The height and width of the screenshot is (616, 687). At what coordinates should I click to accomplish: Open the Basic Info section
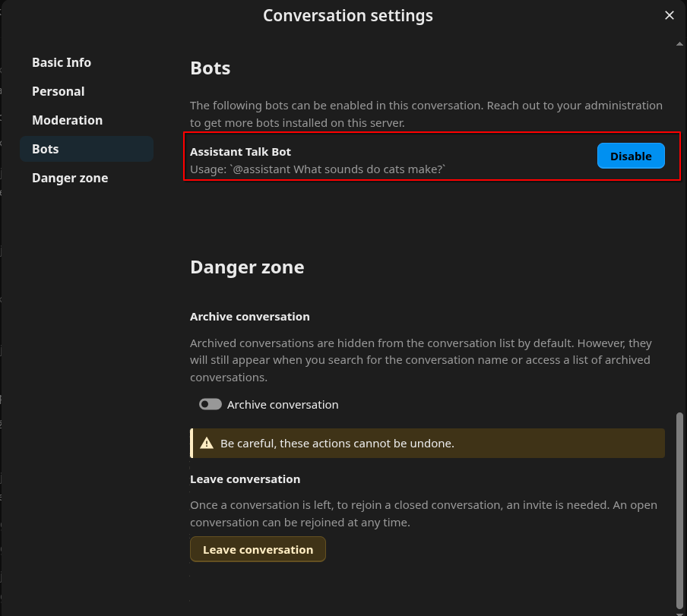pyautogui.click(x=62, y=62)
